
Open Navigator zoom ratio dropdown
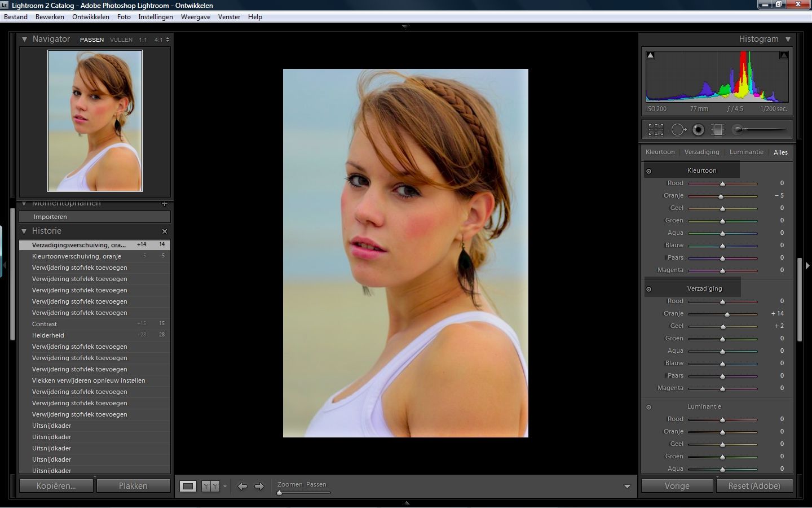(167, 40)
